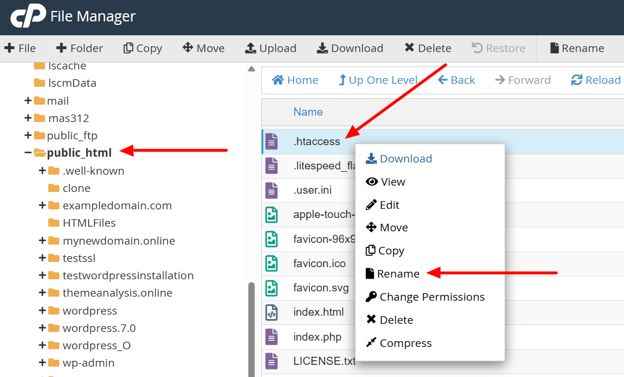Go Back to the previous folder
Screen dimensions: 624x377
click(456, 80)
